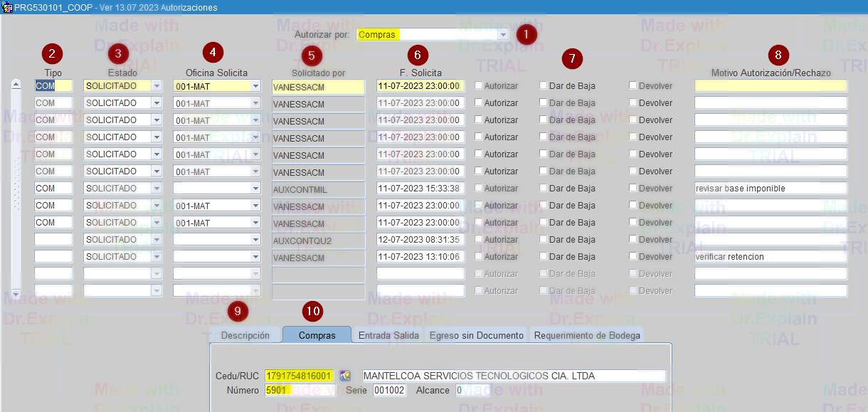Check Autorizar on the first row
The image size is (868, 412).
pyautogui.click(x=479, y=85)
